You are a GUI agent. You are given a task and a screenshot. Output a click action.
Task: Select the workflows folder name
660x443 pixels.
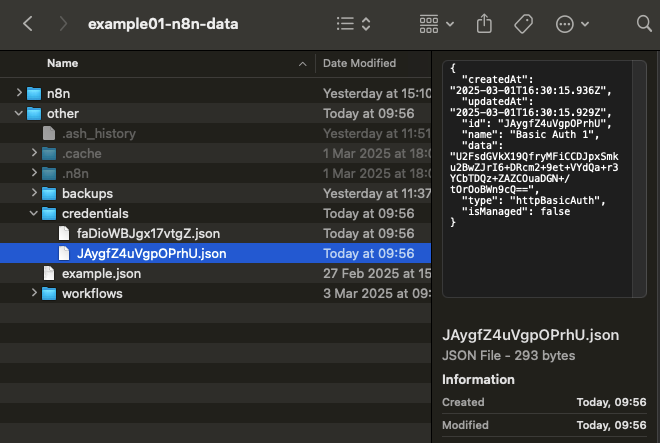click(92, 294)
